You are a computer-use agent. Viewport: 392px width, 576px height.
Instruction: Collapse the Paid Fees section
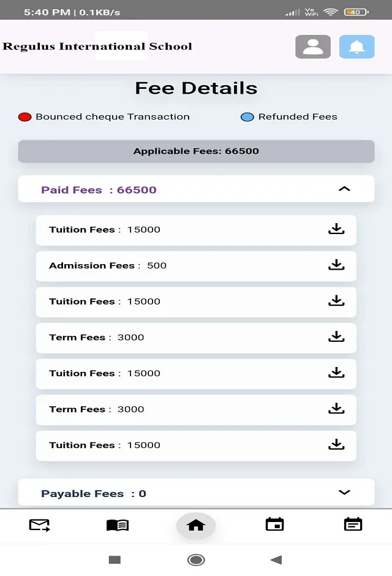point(344,189)
